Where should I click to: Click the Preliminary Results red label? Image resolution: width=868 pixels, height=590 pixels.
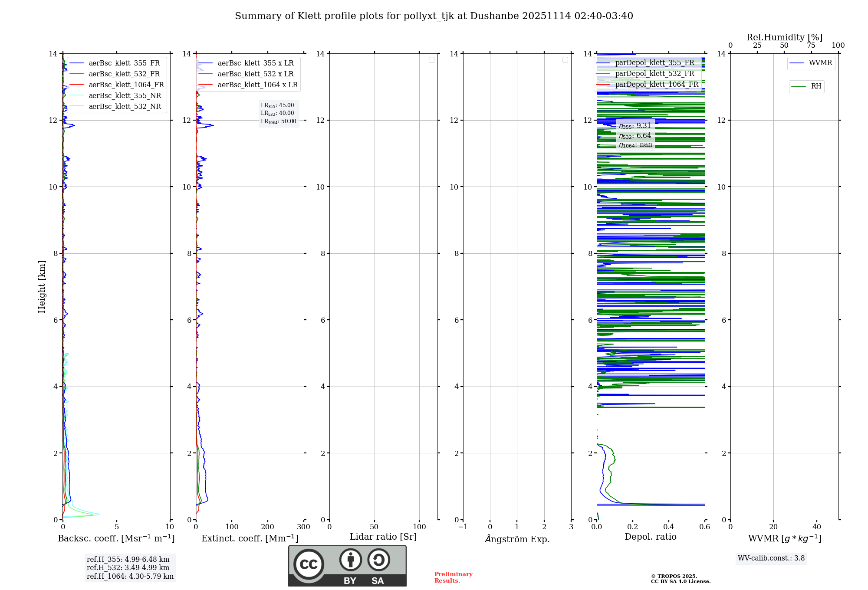(453, 577)
